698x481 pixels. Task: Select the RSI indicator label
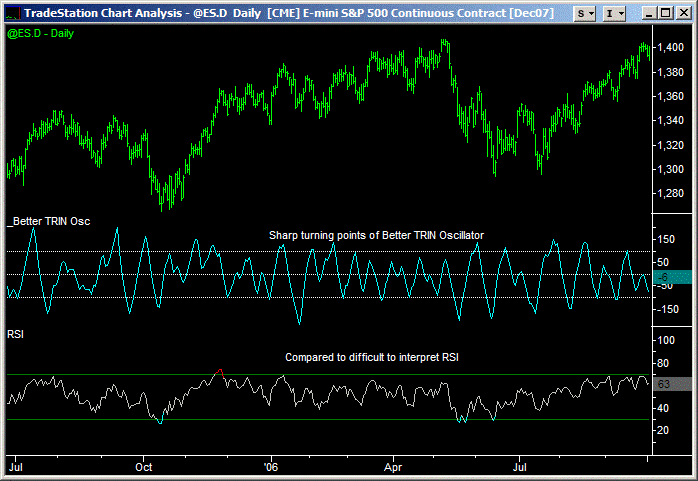[15, 334]
